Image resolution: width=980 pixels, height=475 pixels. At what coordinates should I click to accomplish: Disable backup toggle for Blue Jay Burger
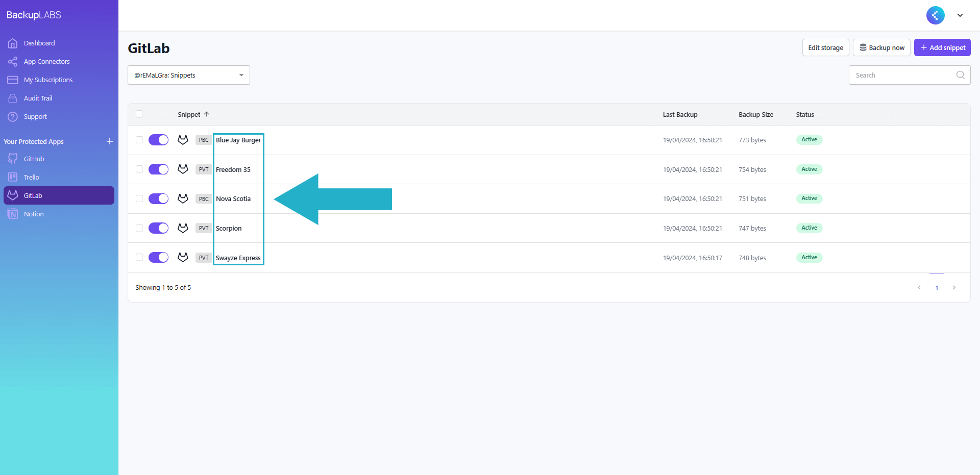pos(158,140)
